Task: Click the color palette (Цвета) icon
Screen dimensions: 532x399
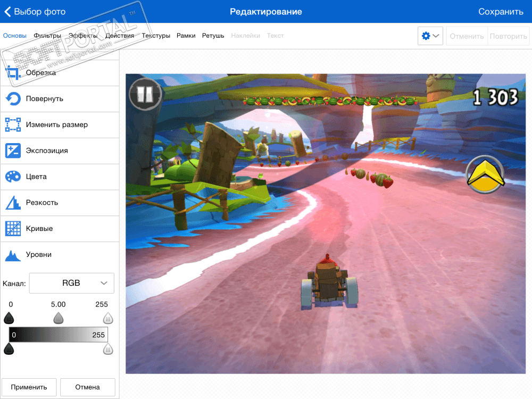Action: [13, 177]
